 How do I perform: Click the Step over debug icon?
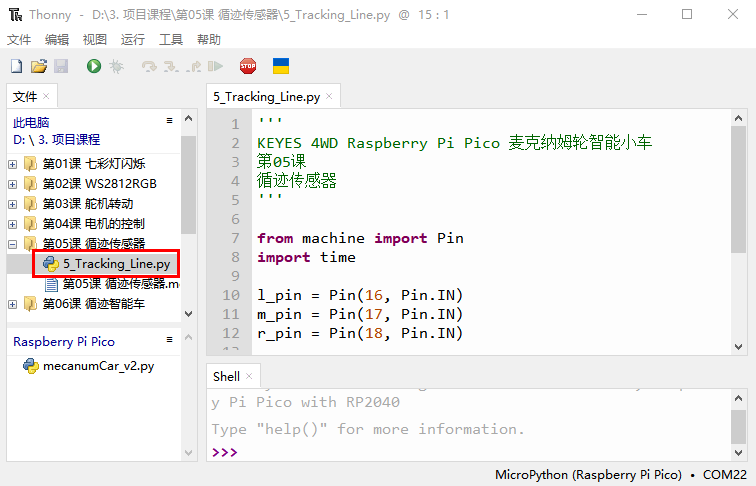[149, 66]
